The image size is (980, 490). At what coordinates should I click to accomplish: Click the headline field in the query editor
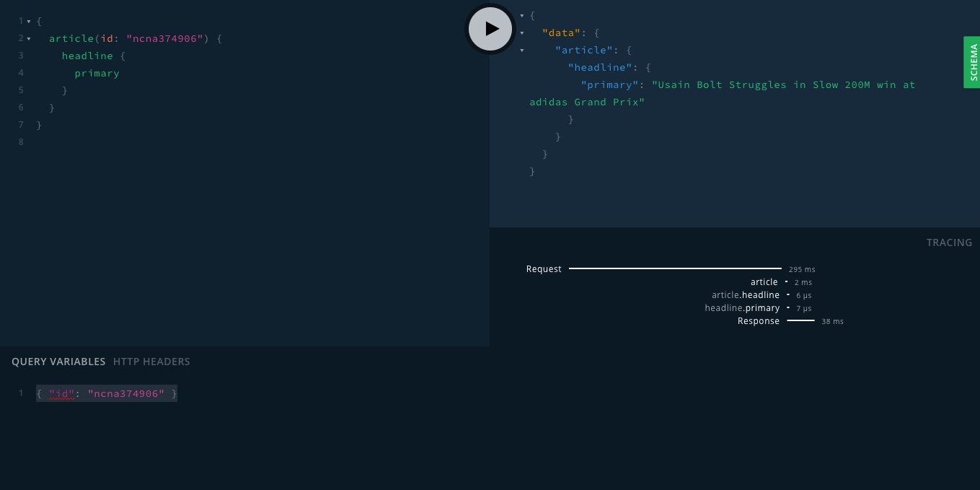coord(87,55)
